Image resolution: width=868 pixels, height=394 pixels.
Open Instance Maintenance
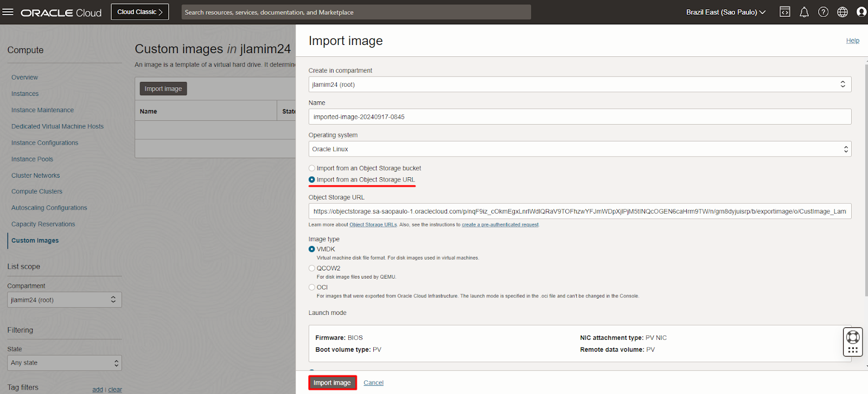point(42,110)
